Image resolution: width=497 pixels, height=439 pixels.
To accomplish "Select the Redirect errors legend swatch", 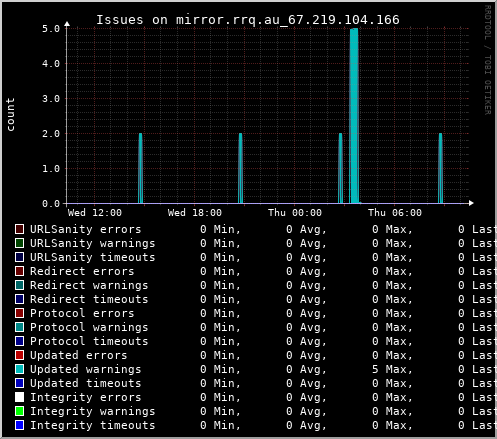I will [20, 271].
